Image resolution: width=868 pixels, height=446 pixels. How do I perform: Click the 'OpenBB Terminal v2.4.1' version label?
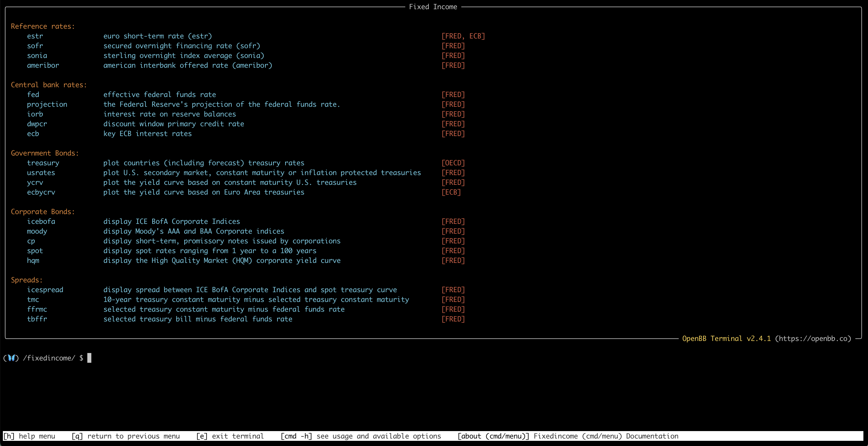(726, 339)
